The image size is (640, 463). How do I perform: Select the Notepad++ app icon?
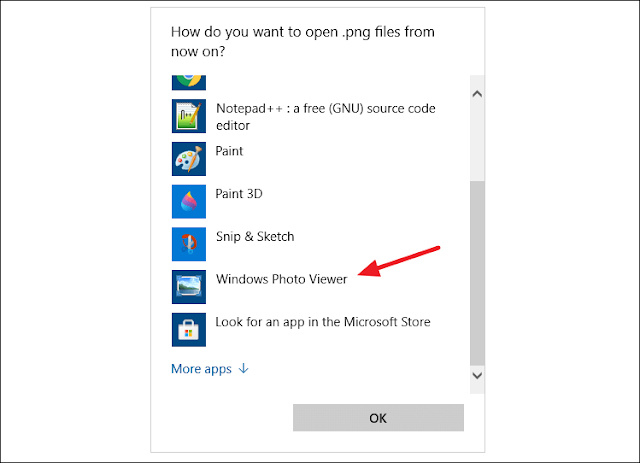(189, 116)
